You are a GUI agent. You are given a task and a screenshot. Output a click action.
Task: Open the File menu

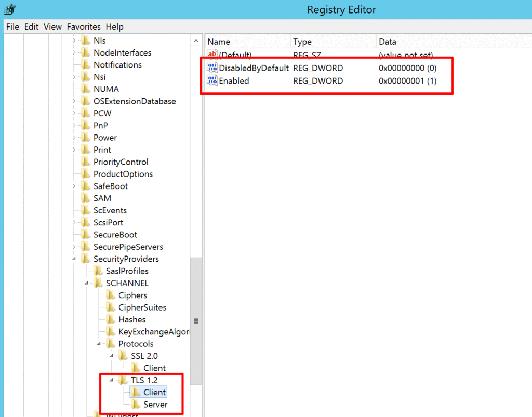pos(12,26)
